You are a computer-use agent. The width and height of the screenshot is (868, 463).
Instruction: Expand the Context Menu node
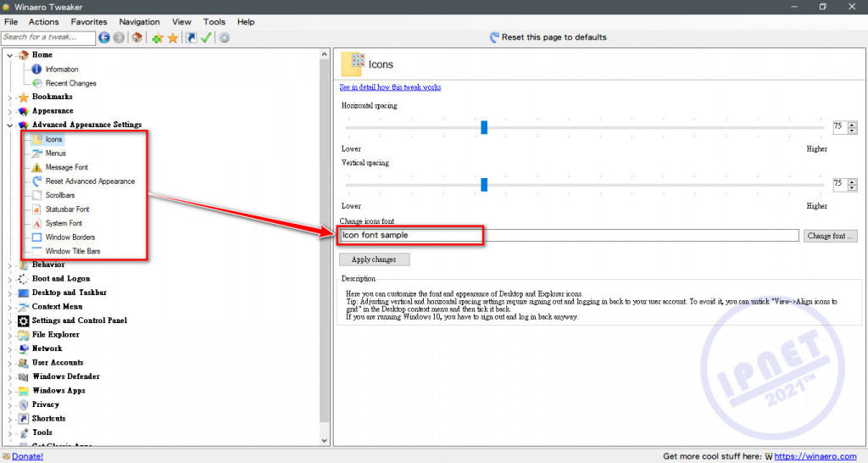pyautogui.click(x=9, y=307)
